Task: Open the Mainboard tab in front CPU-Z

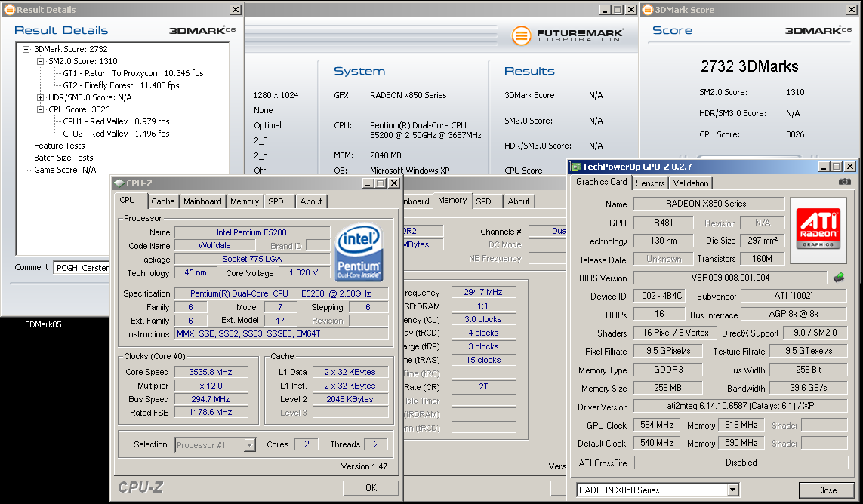Action: tap(202, 201)
